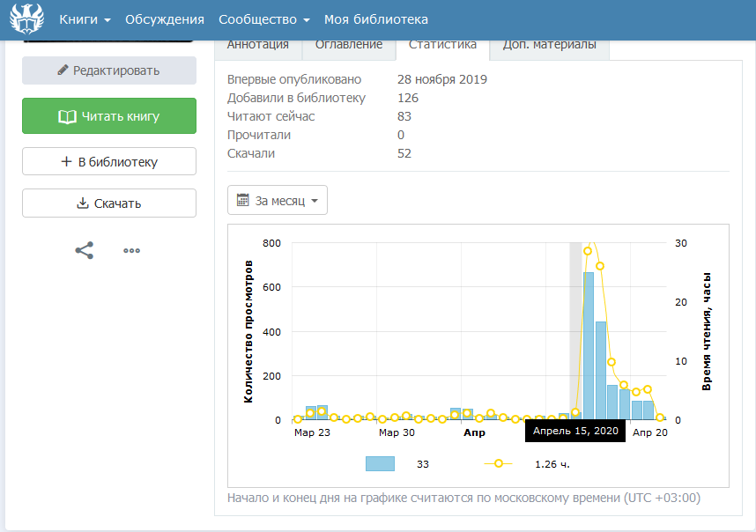The width and height of the screenshot is (756, 532).
Task: Switch to the Оглавление tab
Action: [349, 45]
